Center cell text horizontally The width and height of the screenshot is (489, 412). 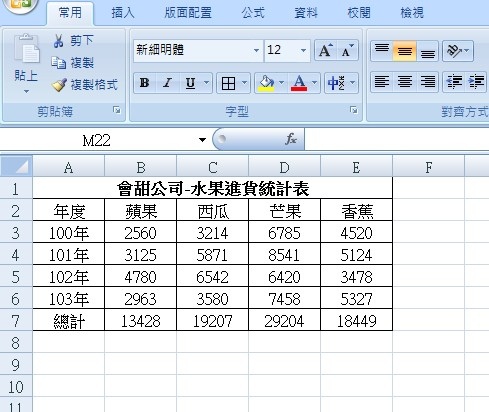pos(405,82)
